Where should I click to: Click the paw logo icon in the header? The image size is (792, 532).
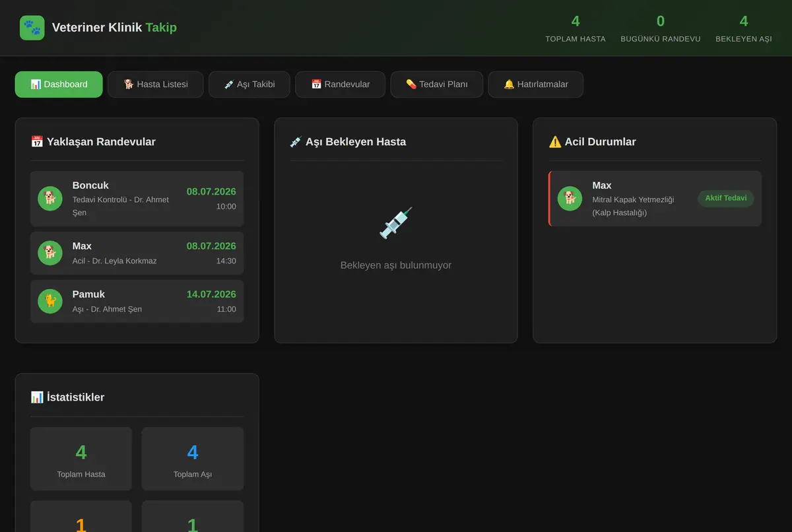32,28
